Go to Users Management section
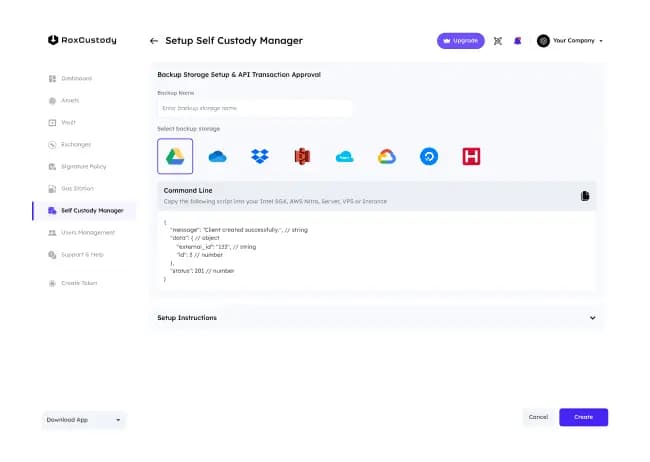The height and width of the screenshot is (462, 650). click(87, 232)
